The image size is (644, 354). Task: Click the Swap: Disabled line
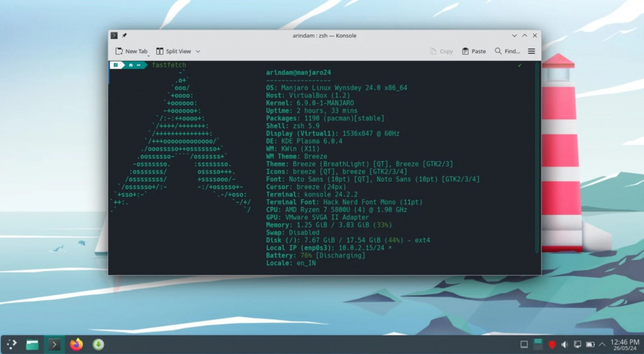coord(293,233)
